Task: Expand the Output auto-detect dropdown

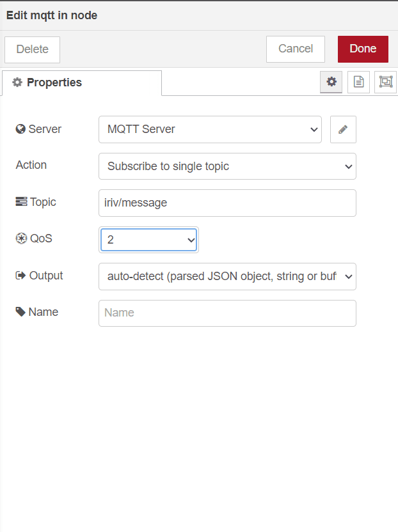Action: pyautogui.click(x=227, y=276)
